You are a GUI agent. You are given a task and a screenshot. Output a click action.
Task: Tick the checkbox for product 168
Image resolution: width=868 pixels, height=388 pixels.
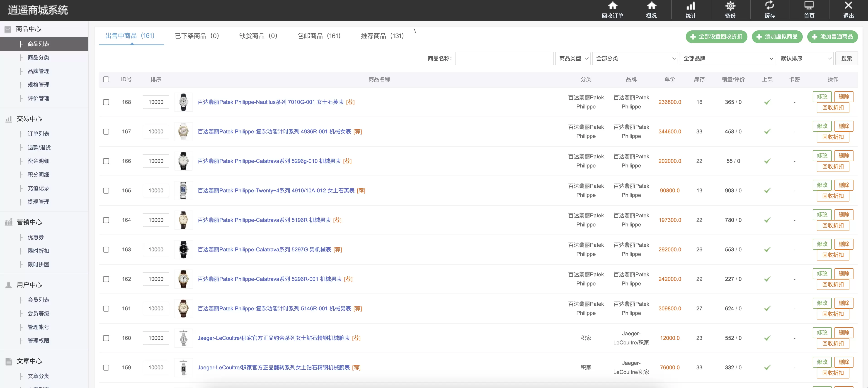click(x=106, y=102)
